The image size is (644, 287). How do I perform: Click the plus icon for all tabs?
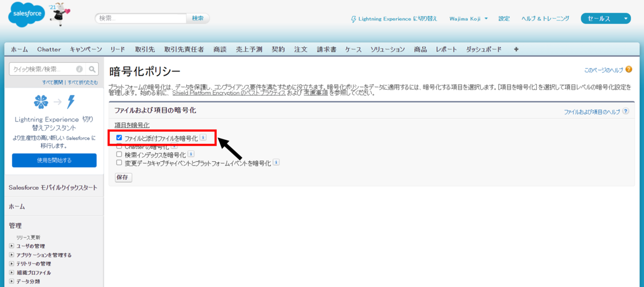(x=516, y=49)
